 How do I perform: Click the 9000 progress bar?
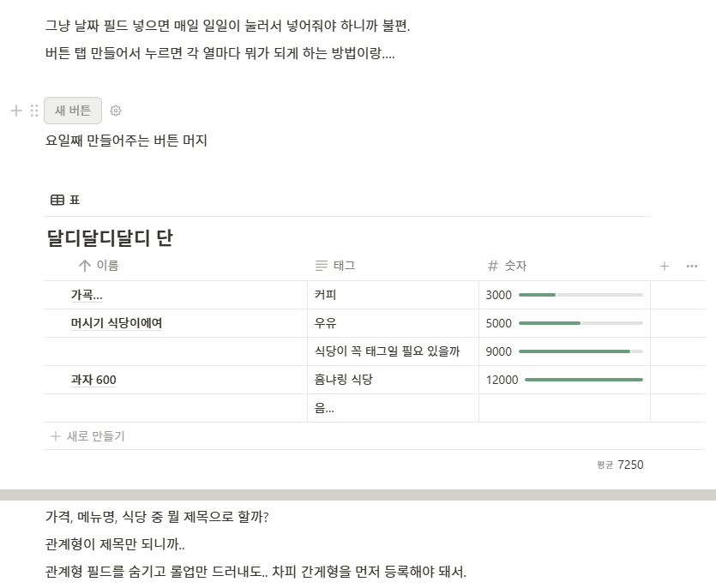581,351
